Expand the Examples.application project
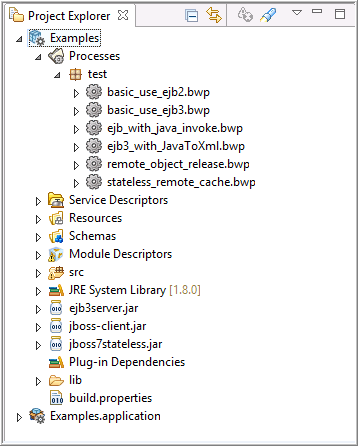The height and width of the screenshot is (448, 361). [19, 417]
